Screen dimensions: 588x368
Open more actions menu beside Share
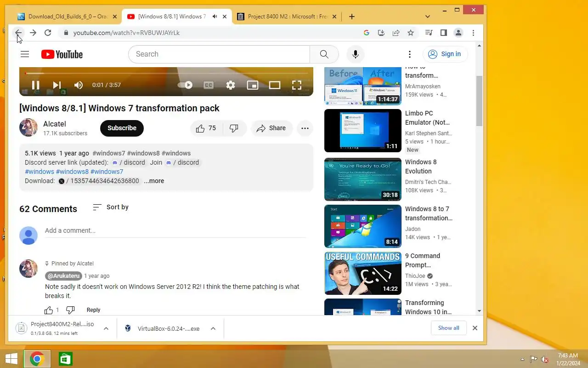[305, 128]
